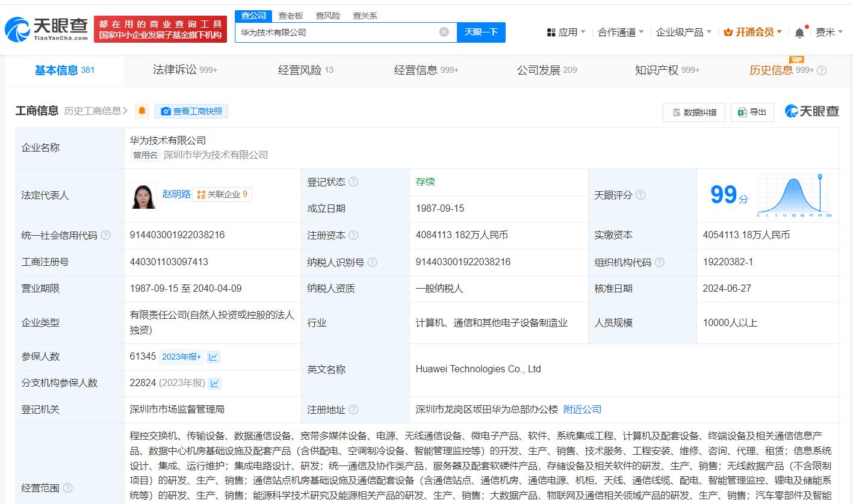Open the 基本信息 tab

[x=65, y=70]
